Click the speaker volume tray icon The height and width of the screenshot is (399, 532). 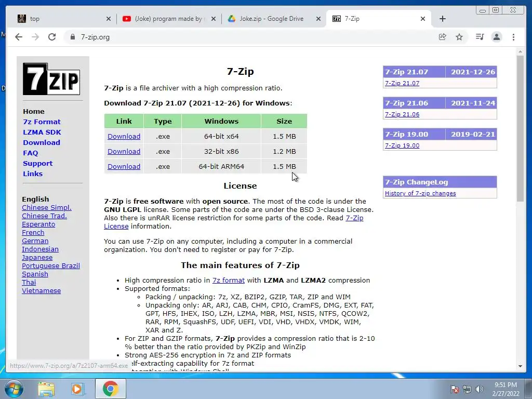click(x=480, y=389)
